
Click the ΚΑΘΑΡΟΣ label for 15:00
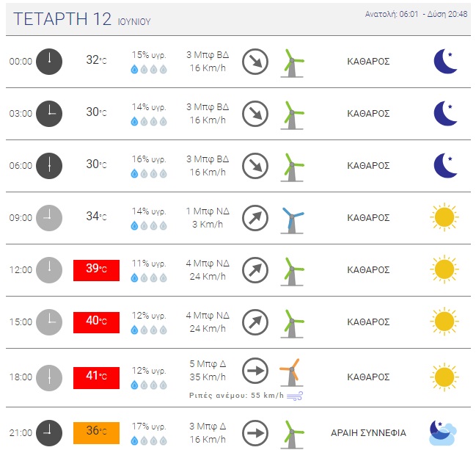point(368,322)
